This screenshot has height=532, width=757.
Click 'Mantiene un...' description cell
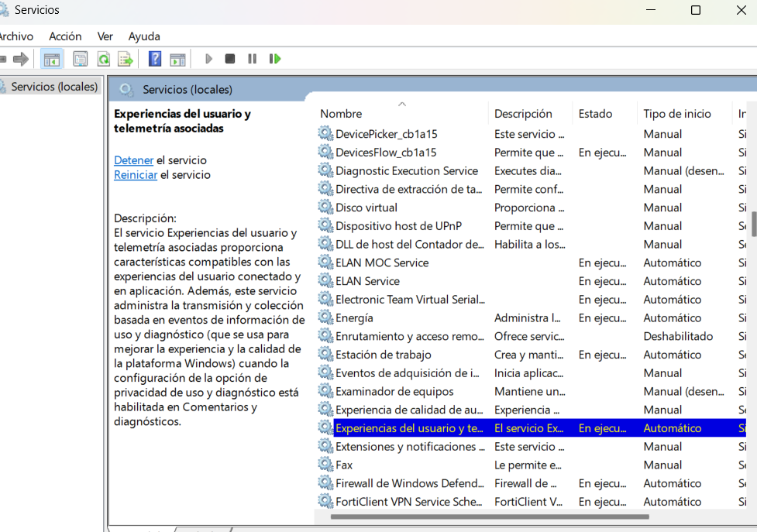tap(530, 391)
